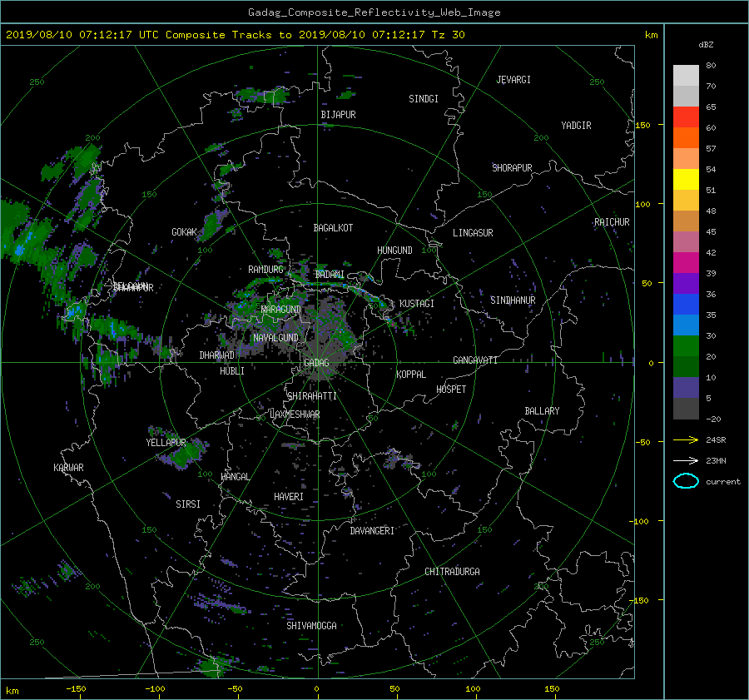Click the LINGASUR city label

tap(473, 233)
